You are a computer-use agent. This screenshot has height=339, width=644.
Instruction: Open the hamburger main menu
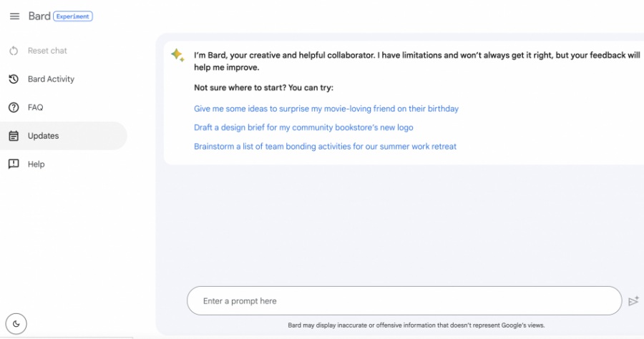click(14, 16)
